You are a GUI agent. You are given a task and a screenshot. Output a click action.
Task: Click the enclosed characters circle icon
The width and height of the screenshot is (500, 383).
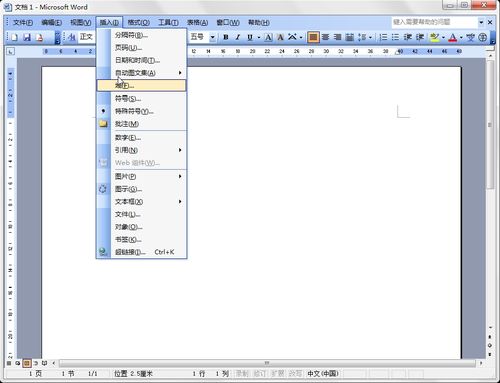[483, 37]
